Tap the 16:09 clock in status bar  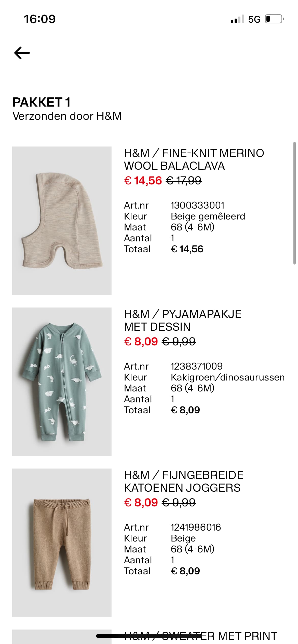40,19
